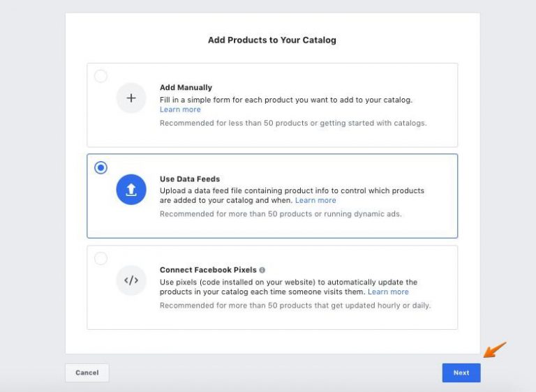Click the plus icon for Add Manually
This screenshot has height=392, width=536.
point(131,98)
